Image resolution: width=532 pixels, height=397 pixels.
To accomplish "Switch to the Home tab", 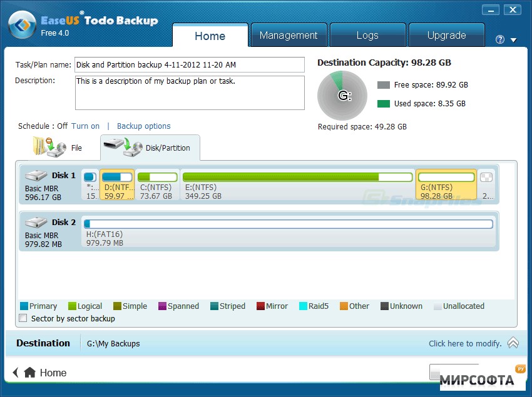I will click(x=210, y=36).
